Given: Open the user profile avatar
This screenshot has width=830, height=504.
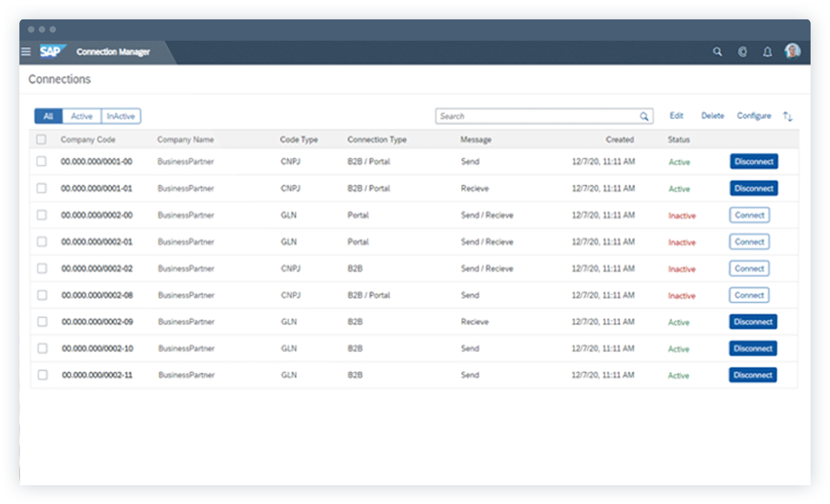Looking at the screenshot, I should (x=792, y=51).
